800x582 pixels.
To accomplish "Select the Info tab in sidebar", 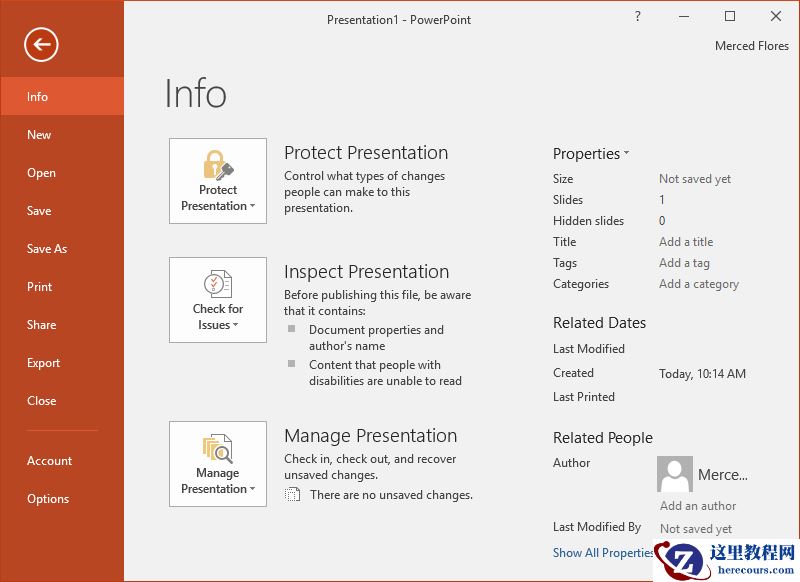I will (62, 96).
